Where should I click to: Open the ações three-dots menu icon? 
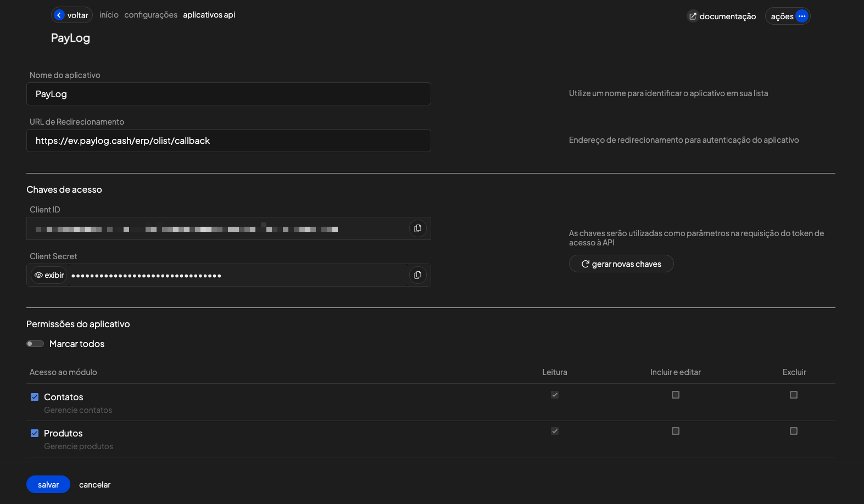pos(802,16)
